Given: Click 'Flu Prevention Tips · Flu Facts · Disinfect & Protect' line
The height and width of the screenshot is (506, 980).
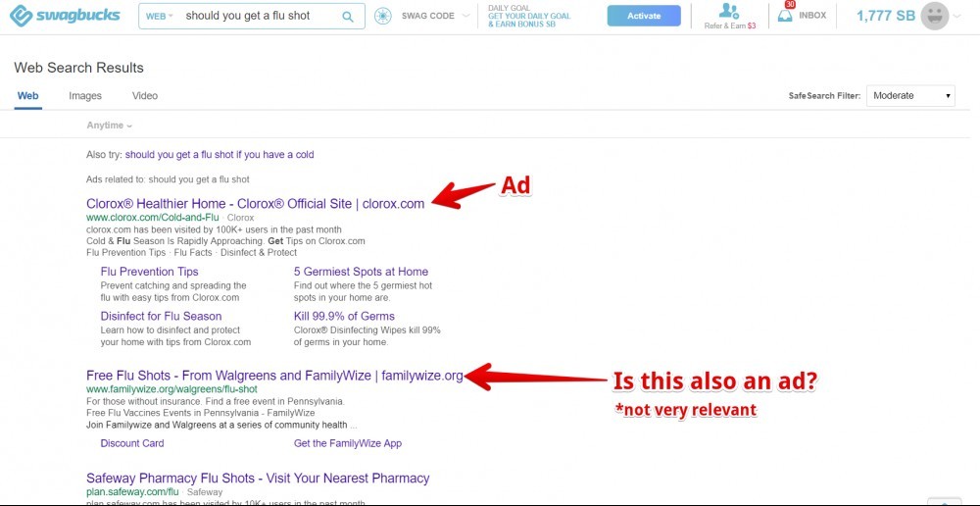Looking at the screenshot, I should (x=191, y=253).
